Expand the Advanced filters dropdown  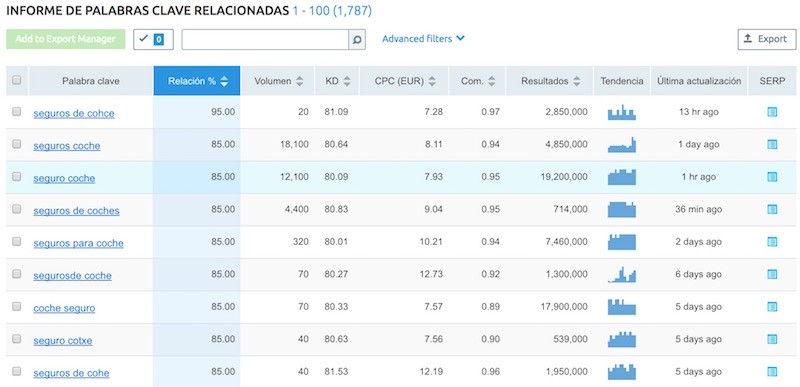pyautogui.click(x=423, y=39)
